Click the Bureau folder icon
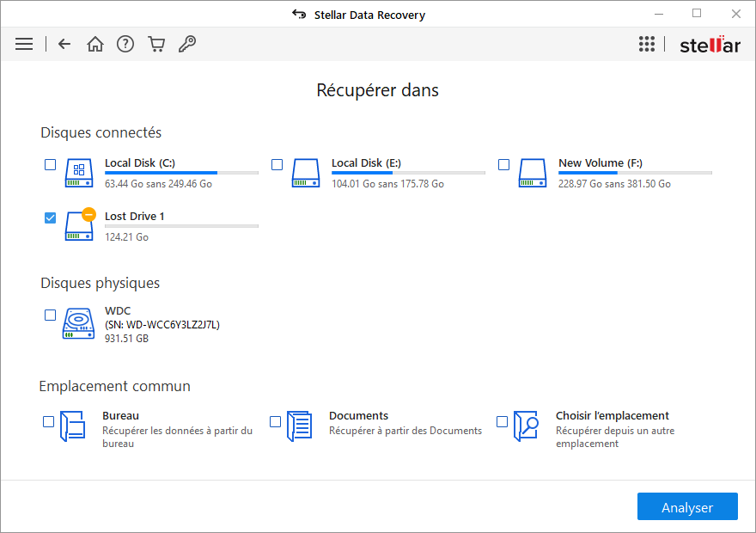This screenshot has width=756, height=533. coord(73,426)
